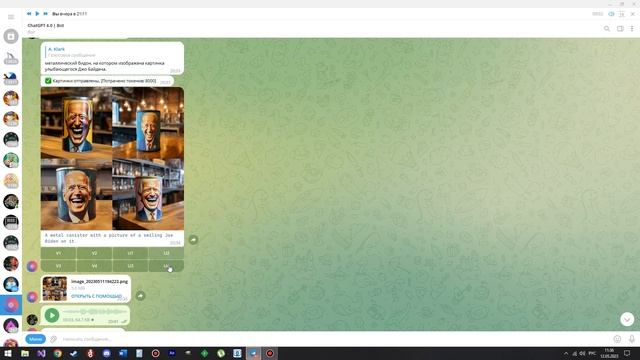Open the All Chats folder in sidebar
The width and height of the screenshot is (640, 360).
(x=11, y=36)
